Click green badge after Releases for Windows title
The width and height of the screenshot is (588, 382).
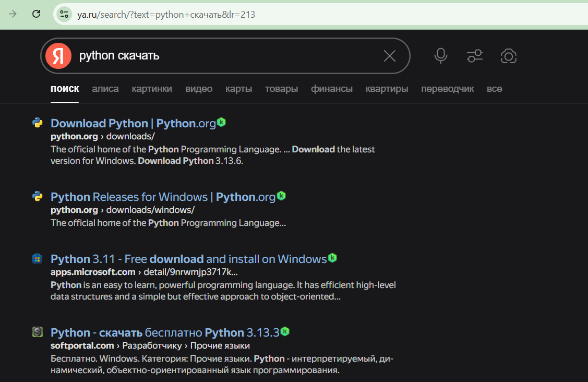point(281,196)
